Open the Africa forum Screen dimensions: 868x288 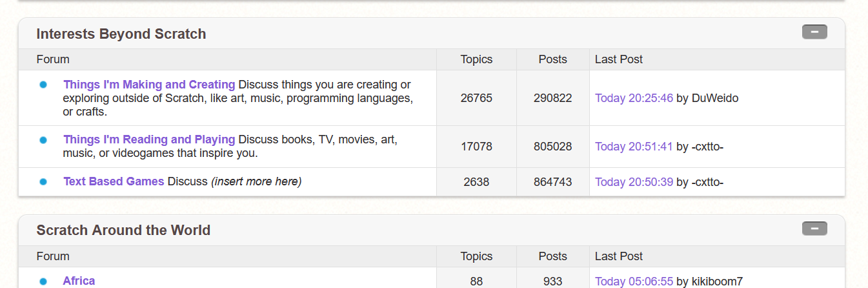tap(79, 281)
